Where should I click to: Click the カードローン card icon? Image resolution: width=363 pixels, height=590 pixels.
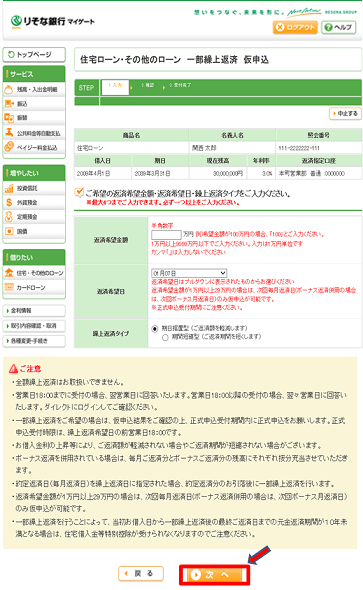(x=9, y=287)
